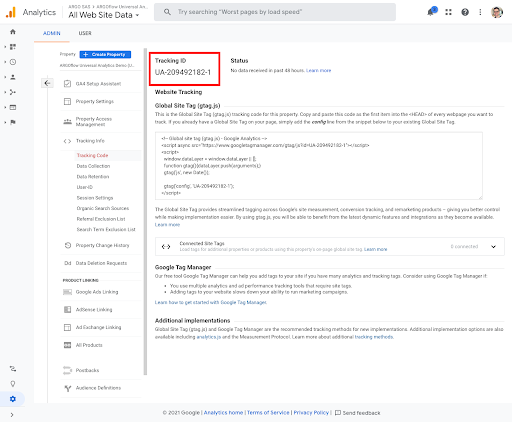The height and width of the screenshot is (422, 512).
Task: Click the Data Deletion Requests Dd icon
Action: click(x=68, y=263)
